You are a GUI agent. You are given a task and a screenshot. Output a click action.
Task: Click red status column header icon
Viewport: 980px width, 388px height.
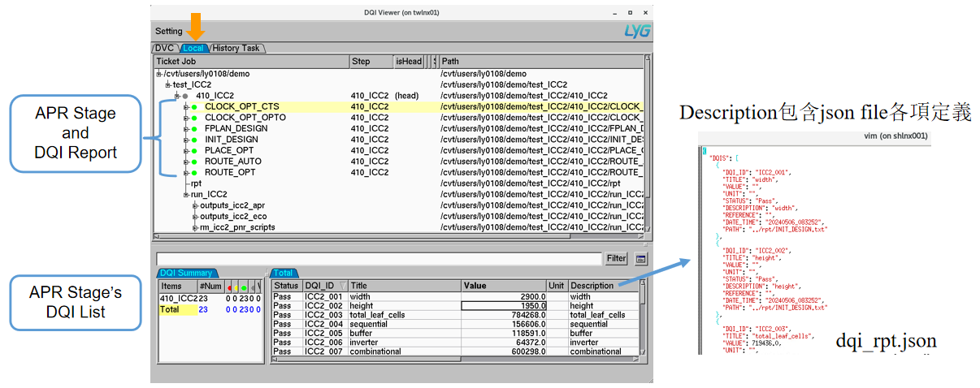(x=228, y=287)
